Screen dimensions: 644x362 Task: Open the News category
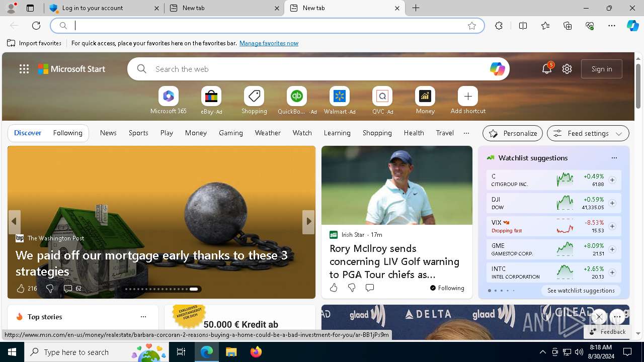[108, 133]
